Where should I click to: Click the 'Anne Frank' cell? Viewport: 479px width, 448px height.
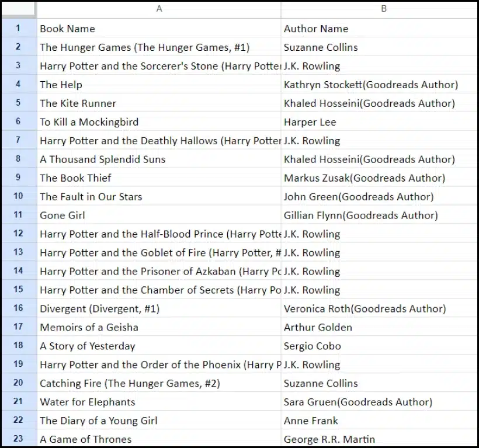coord(311,421)
